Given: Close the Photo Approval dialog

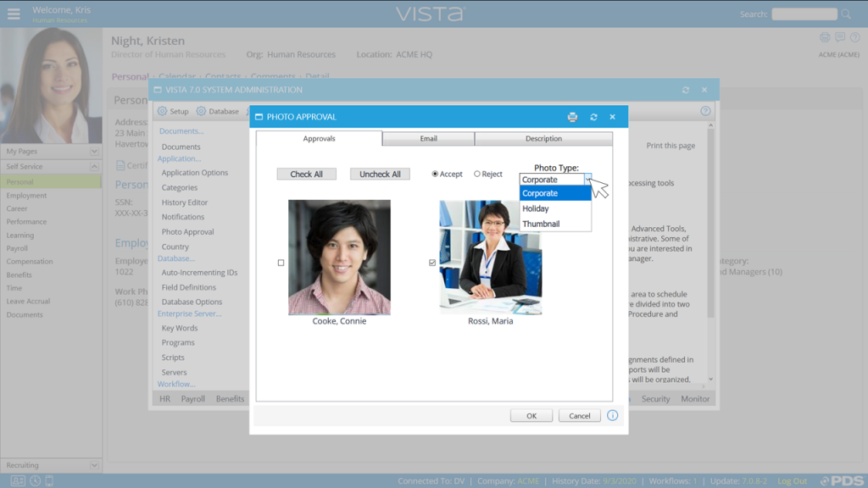Looking at the screenshot, I should coord(612,117).
